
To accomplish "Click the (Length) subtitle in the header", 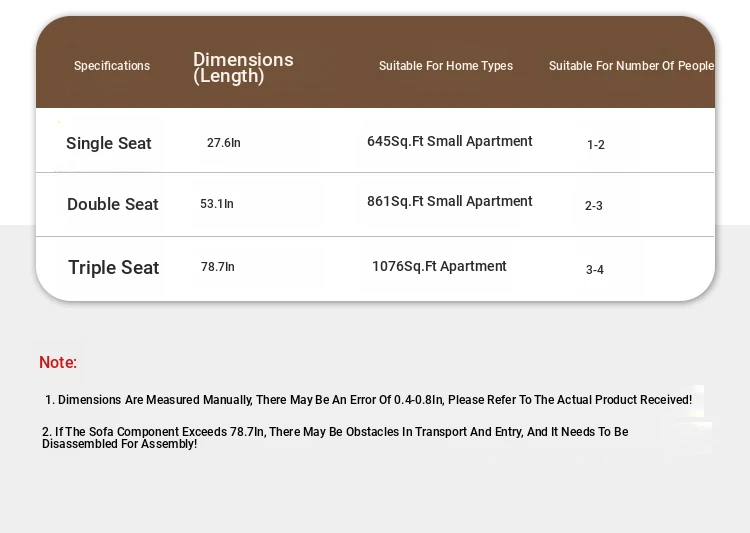I will [x=229, y=76].
